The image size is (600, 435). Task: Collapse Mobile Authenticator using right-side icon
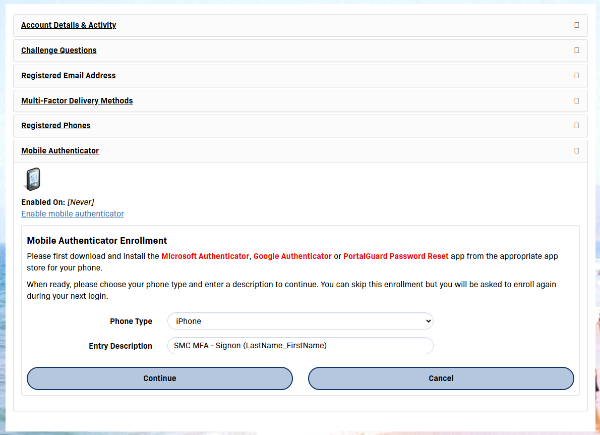tap(576, 151)
